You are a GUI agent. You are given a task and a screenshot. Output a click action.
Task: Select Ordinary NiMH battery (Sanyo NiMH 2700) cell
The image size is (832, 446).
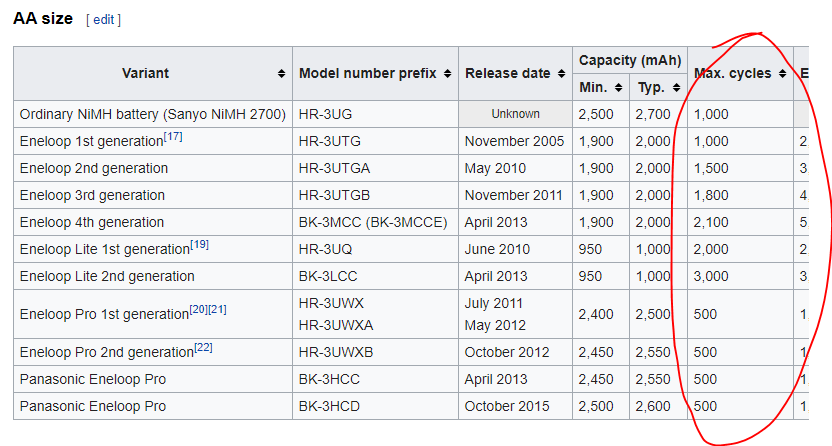(x=153, y=114)
